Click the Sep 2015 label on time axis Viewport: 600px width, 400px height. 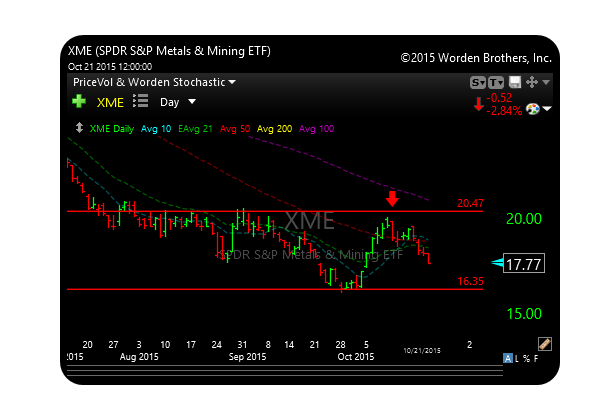(247, 357)
